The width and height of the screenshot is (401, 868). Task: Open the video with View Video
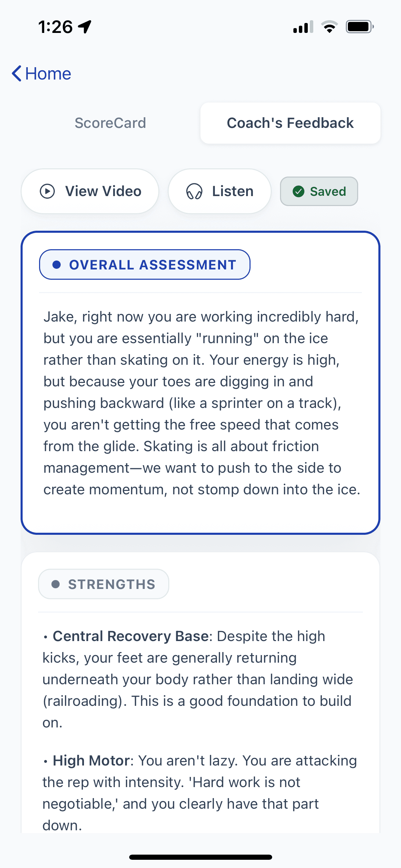tap(89, 191)
